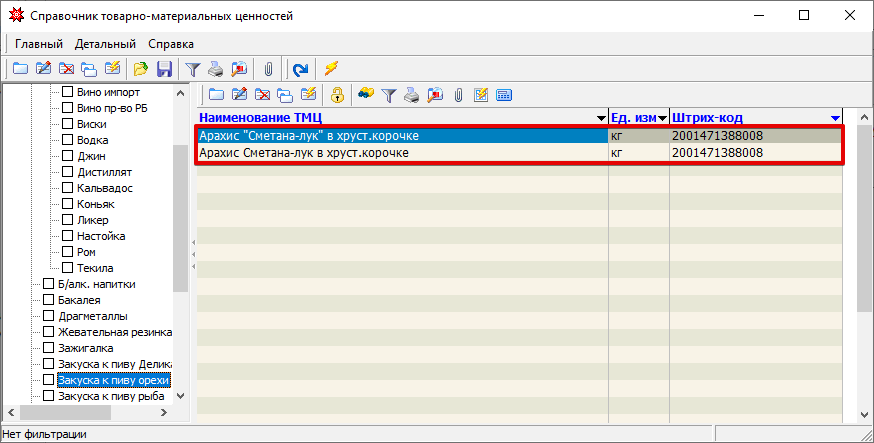The image size is (874, 443).
Task: Open the Наименование ТМЦ column dropdown
Action: [x=601, y=118]
